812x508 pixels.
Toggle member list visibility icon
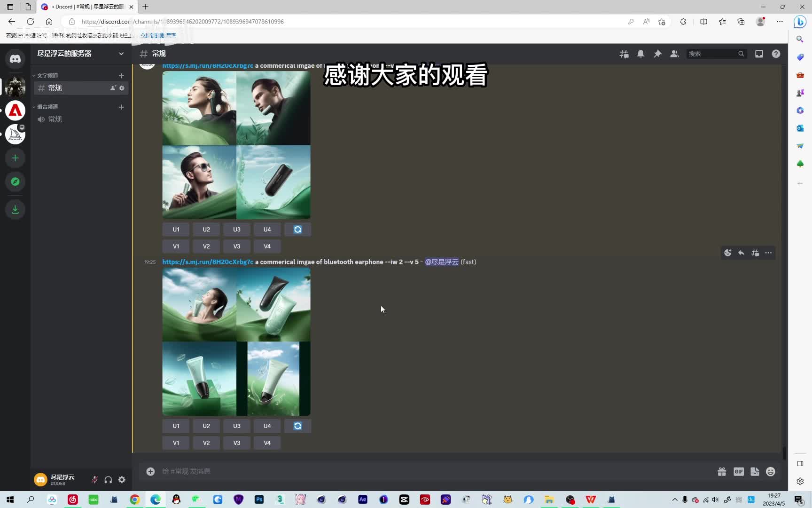(674, 54)
